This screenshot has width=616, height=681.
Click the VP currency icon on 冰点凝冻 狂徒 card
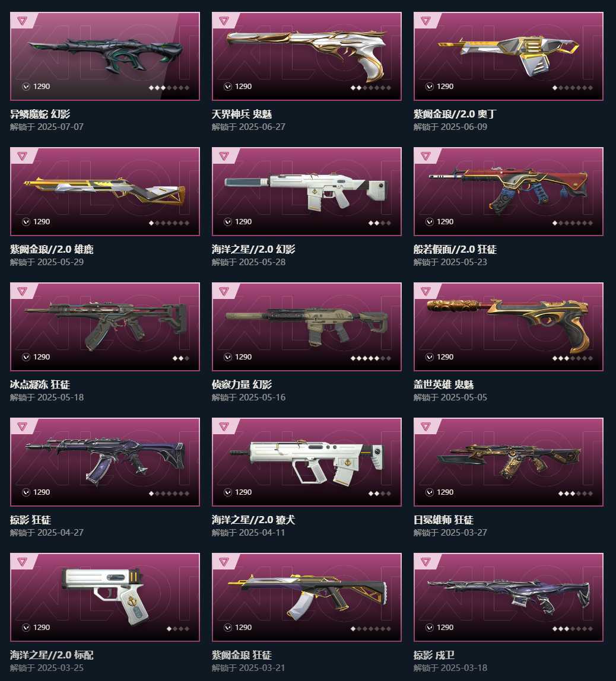click(x=26, y=357)
